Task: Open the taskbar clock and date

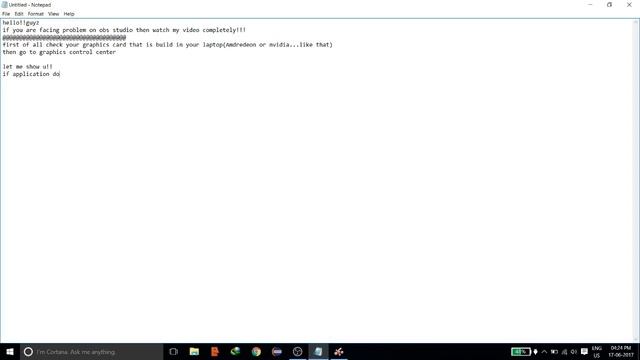Action: (x=620, y=352)
